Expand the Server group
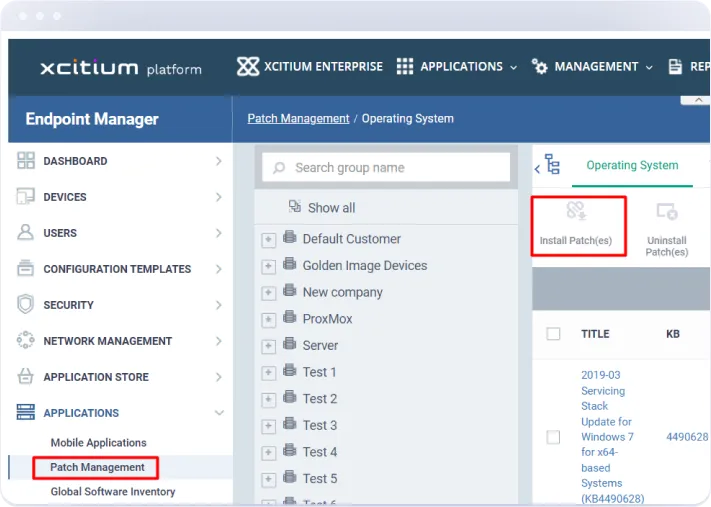Screen dimensions: 711x507 (x=268, y=346)
